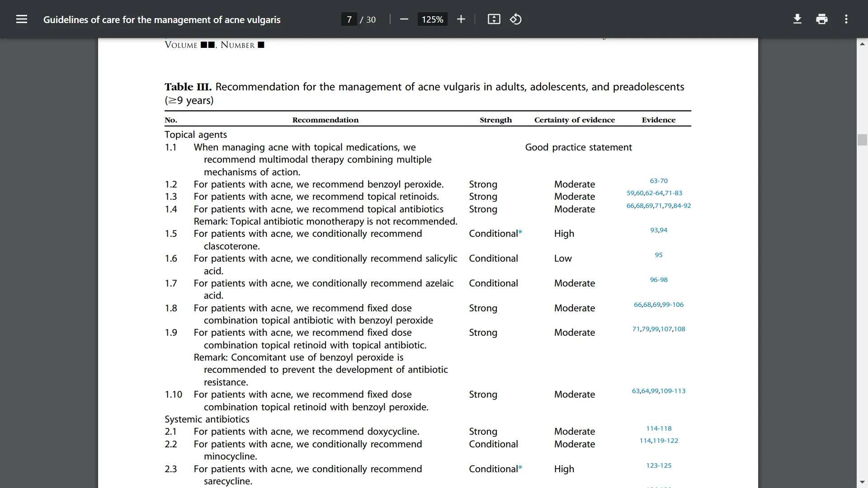Viewport: 868px width, 488px height.
Task: Click the asterisk footnote after clascoterone Conditional
Action: coord(520,232)
